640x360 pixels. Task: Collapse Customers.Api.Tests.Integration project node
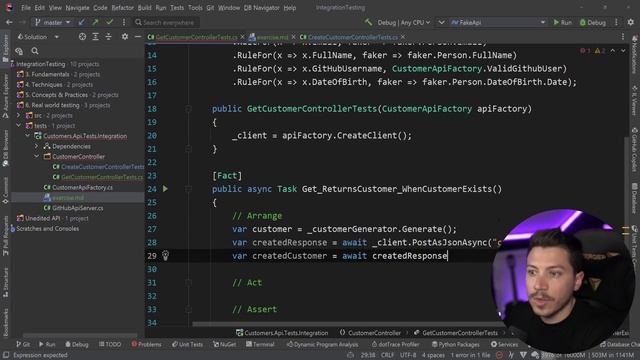[x=28, y=136]
